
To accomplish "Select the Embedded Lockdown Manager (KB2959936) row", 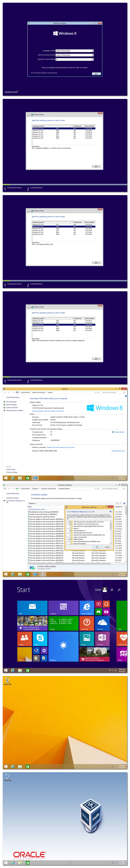I will tap(44, 512).
